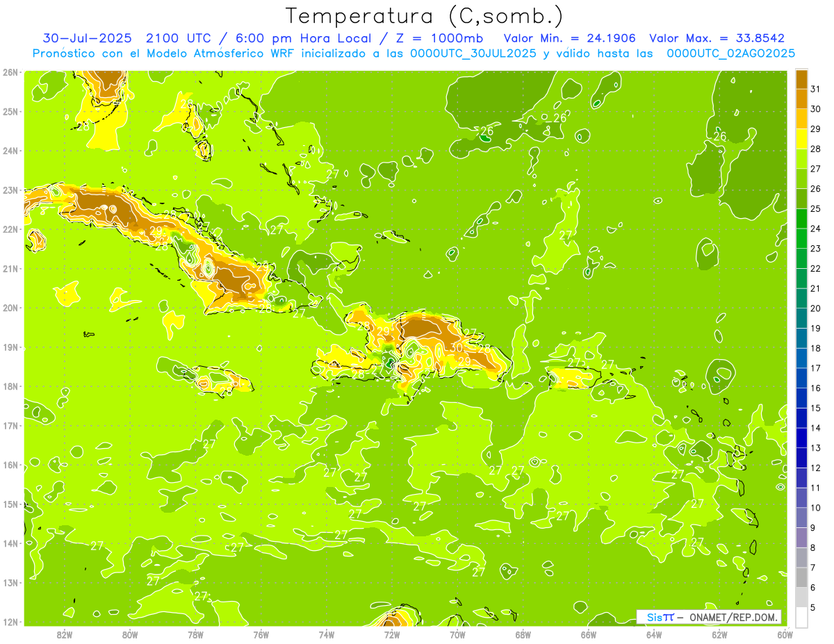Click the '14N' latitude axis label
The width and height of the screenshot is (834, 644).
[x=10, y=543]
